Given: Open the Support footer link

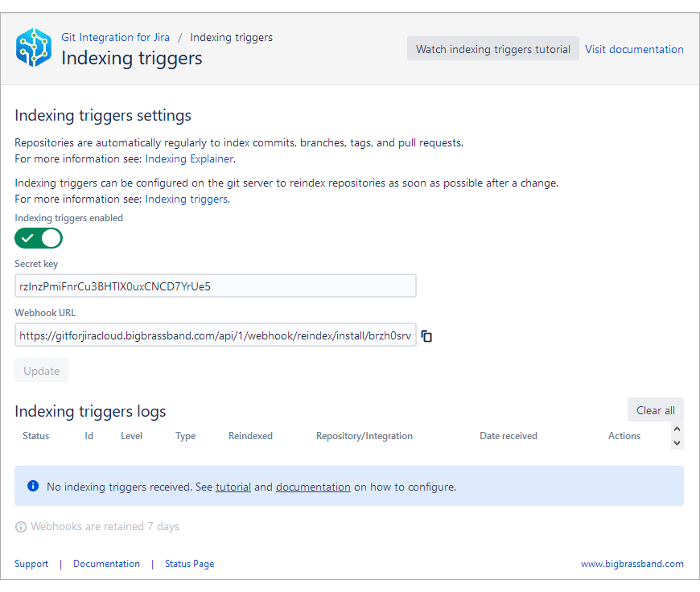Looking at the screenshot, I should point(31,564).
